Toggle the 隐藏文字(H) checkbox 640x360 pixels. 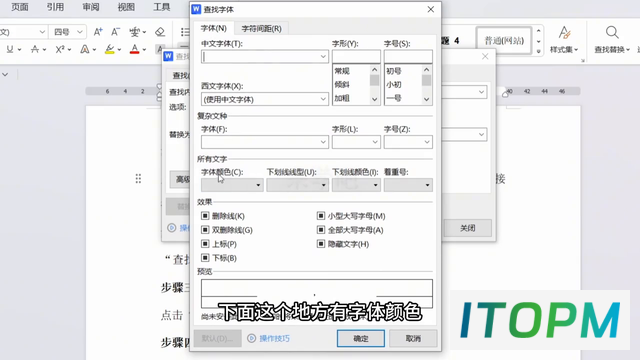click(x=321, y=244)
